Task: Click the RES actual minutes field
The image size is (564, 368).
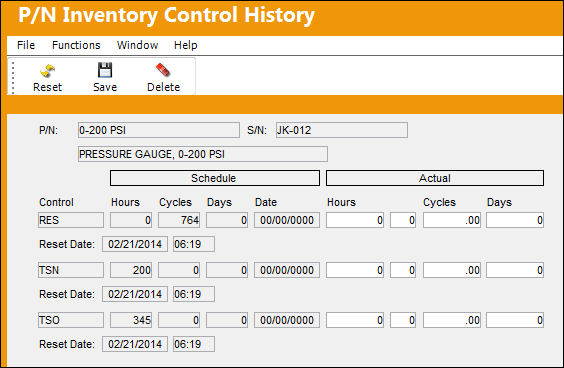Action: point(403,220)
